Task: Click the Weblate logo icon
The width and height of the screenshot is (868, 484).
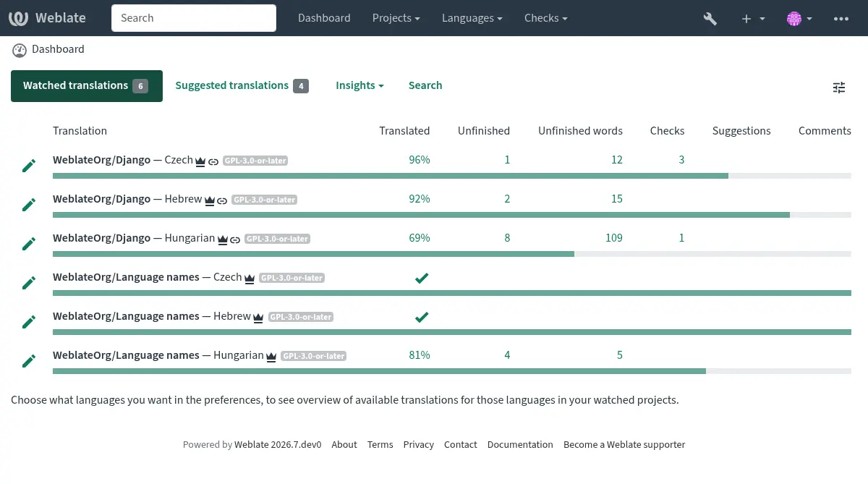Action: [19, 18]
